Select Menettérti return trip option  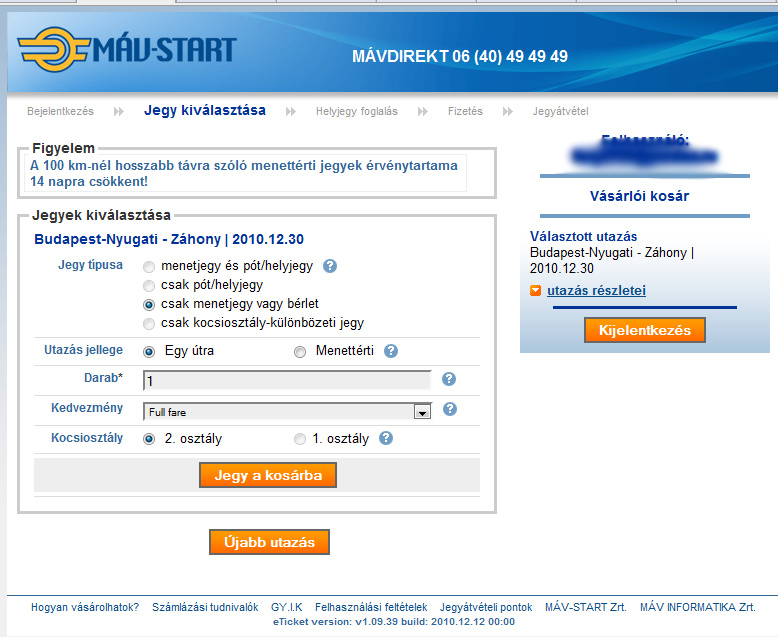[x=300, y=351]
